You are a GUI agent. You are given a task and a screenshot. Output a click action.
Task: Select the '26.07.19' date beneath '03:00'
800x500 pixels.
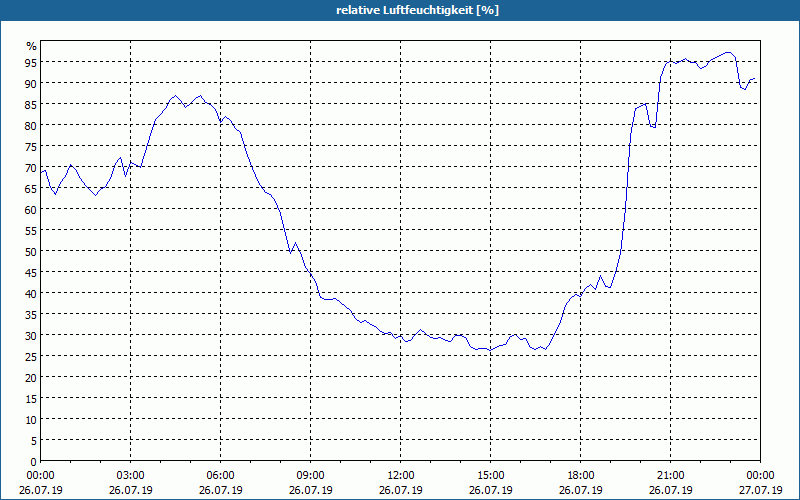point(131,490)
